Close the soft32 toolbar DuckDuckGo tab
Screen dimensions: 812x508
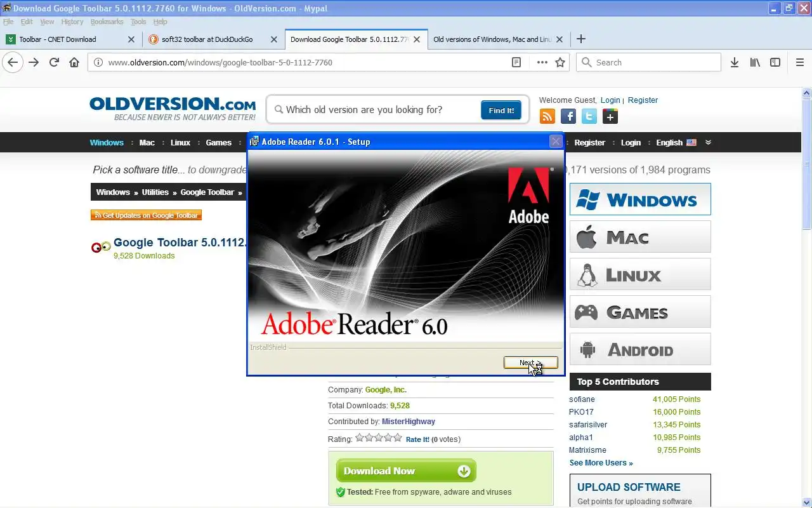click(x=274, y=39)
